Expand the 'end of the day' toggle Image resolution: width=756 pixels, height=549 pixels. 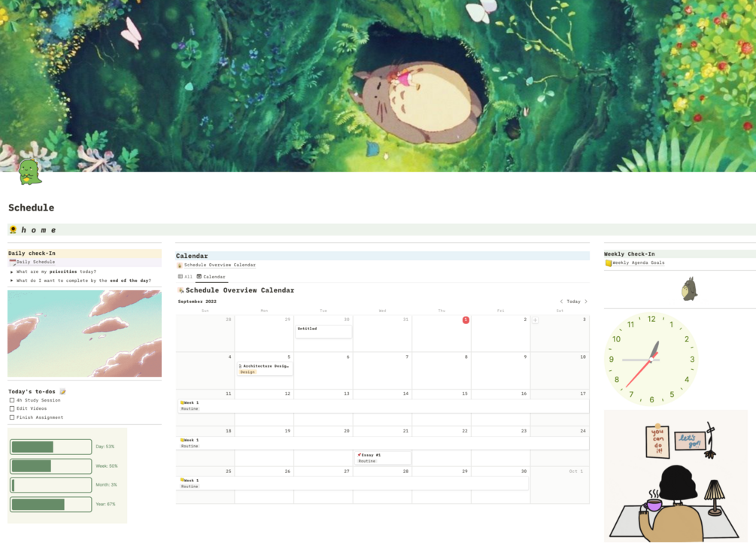[x=11, y=281]
